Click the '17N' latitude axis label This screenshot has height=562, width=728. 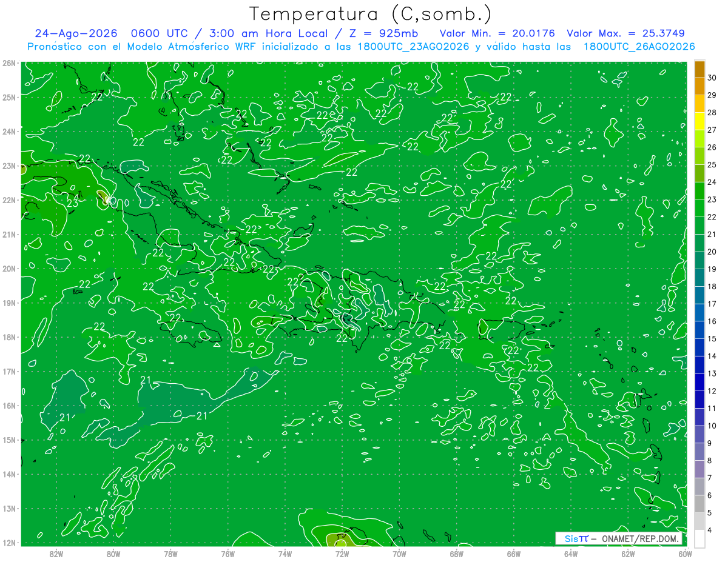[9, 371]
